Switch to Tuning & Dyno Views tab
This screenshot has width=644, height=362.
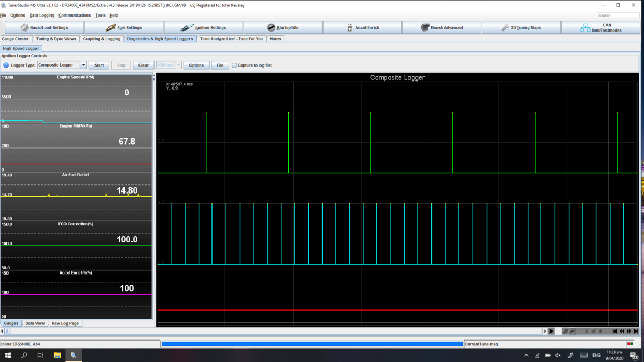pyautogui.click(x=56, y=39)
